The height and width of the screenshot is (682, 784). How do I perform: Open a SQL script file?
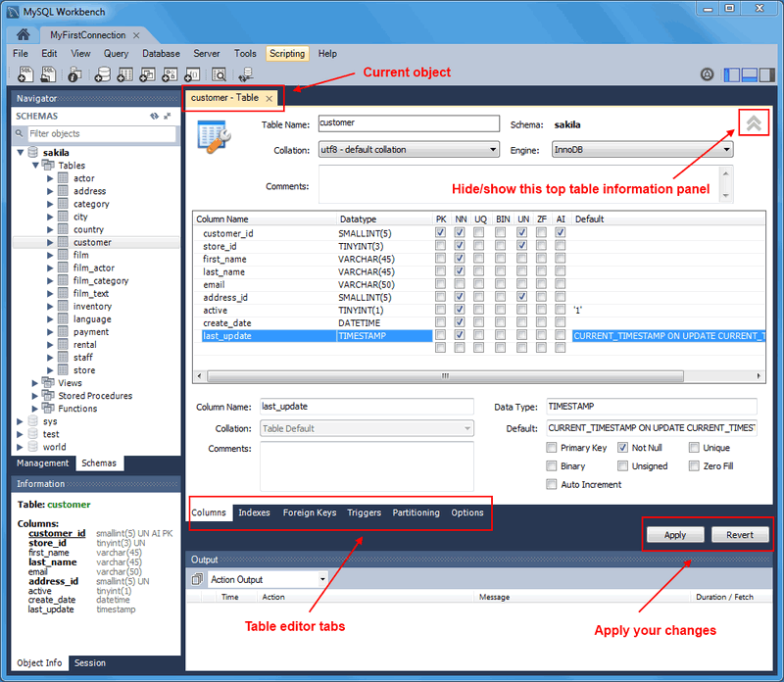point(46,73)
